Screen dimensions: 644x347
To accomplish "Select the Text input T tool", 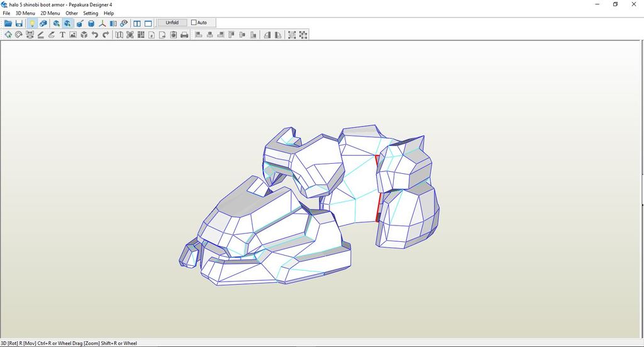I will [62, 35].
